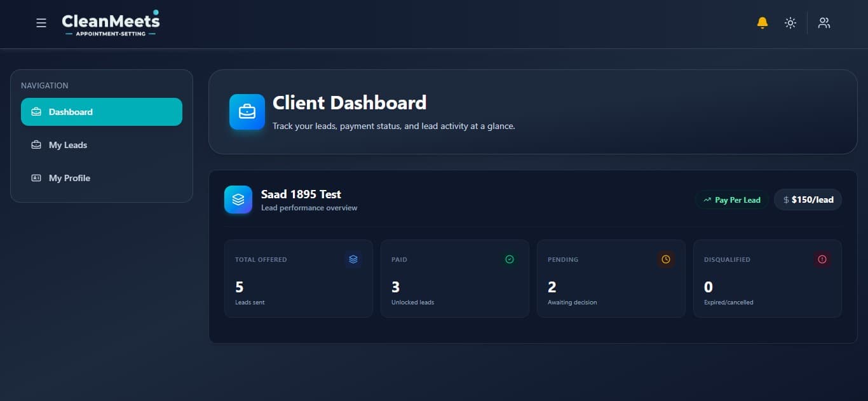
Task: Click the 'Unlocked leads' caption
Action: click(x=413, y=302)
